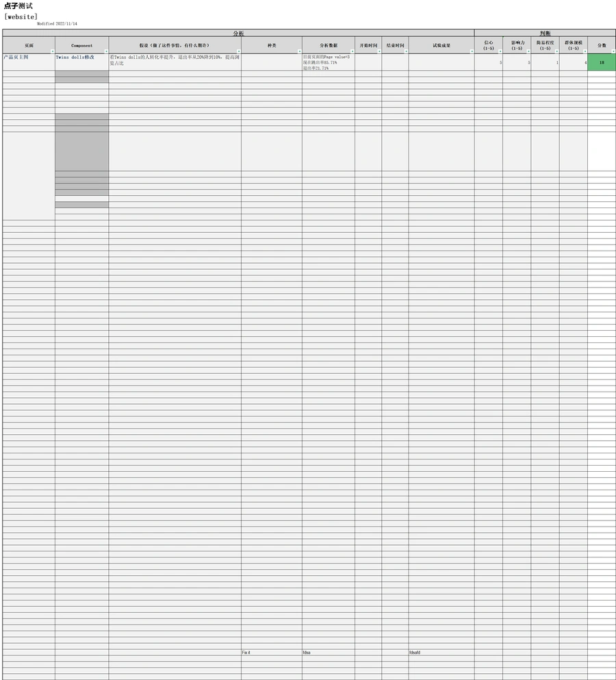Select the 判断 merged header cell
Screen dimensions: 616x680
coord(545,33)
